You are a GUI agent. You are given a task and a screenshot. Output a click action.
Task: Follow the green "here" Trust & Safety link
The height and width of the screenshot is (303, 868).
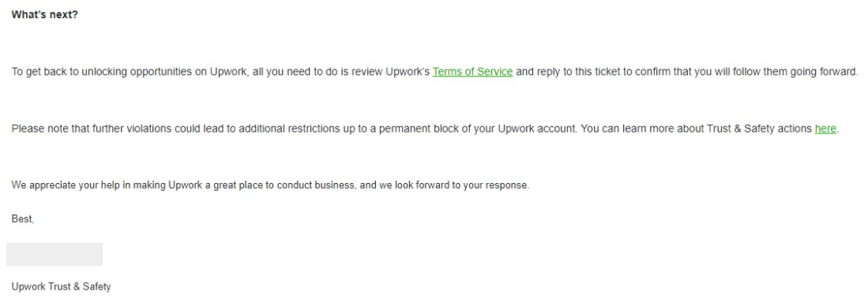point(825,129)
